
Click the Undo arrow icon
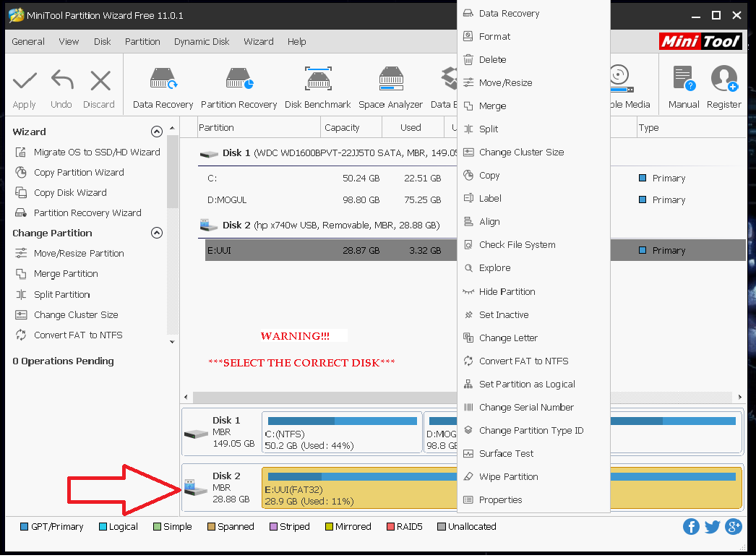tap(62, 80)
